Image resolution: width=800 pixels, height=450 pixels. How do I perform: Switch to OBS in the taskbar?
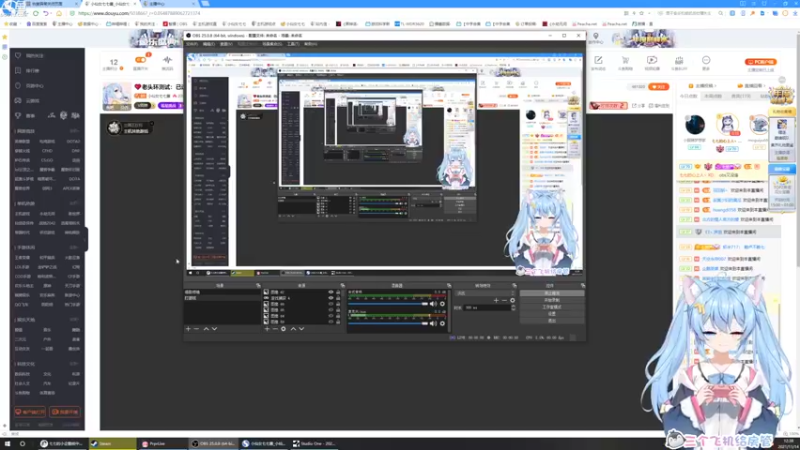(213, 444)
